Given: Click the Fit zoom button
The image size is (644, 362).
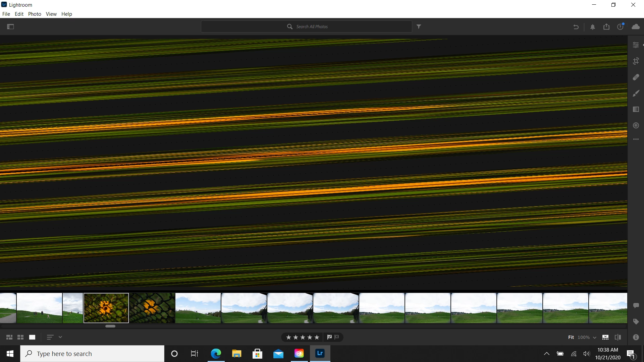Looking at the screenshot, I should coord(571,337).
